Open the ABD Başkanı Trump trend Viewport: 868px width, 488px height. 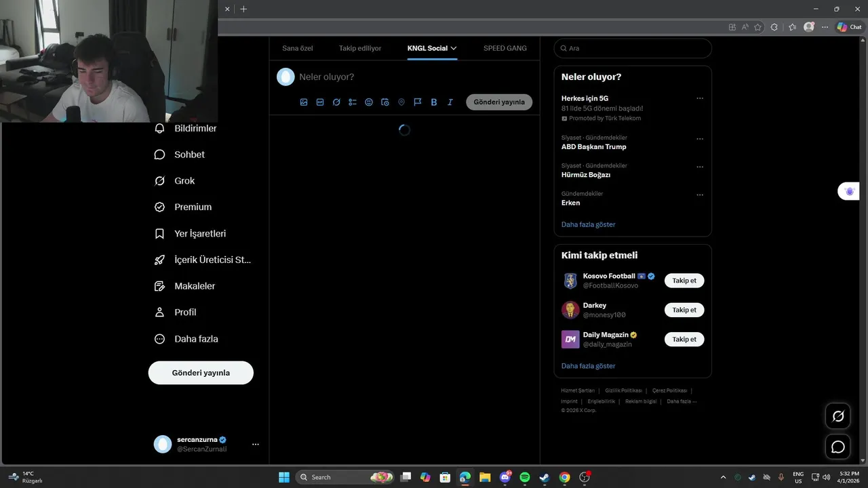[x=594, y=146]
